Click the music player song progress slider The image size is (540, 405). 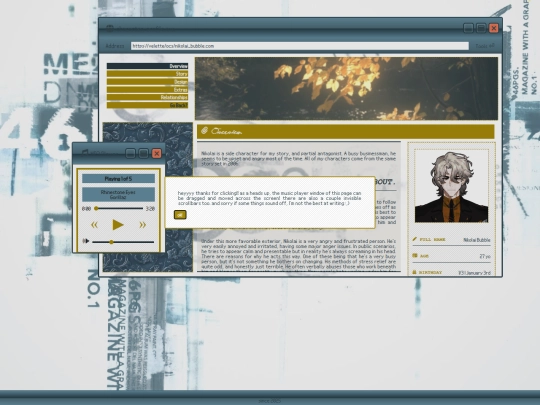pos(119,208)
